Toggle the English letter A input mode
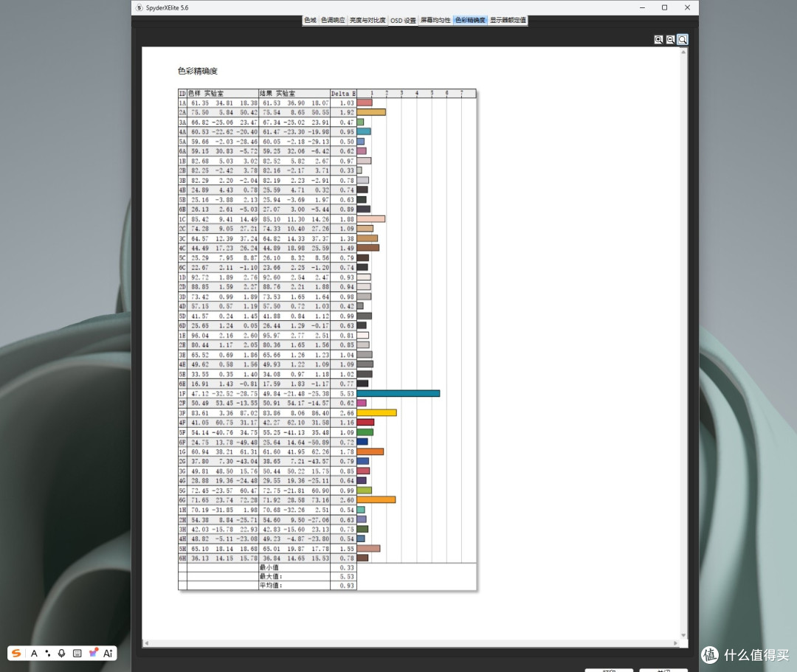797x672 pixels. 34,654
